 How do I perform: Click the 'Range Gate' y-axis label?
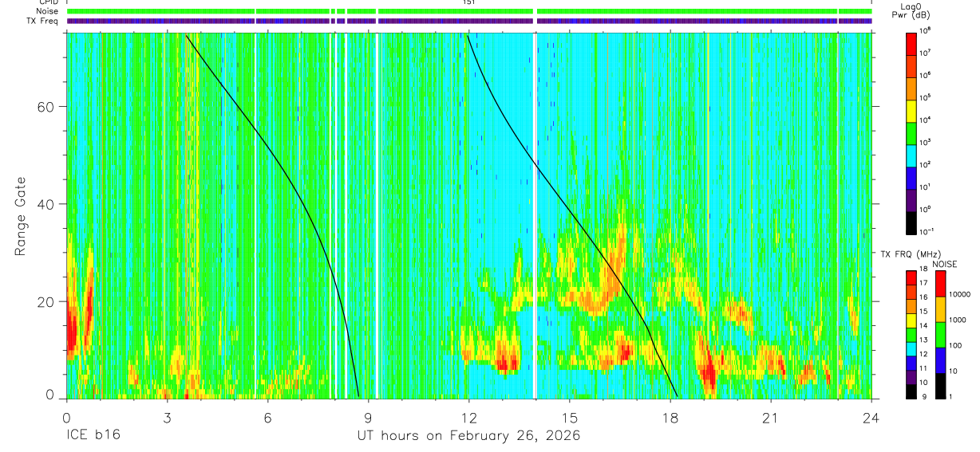click(21, 215)
